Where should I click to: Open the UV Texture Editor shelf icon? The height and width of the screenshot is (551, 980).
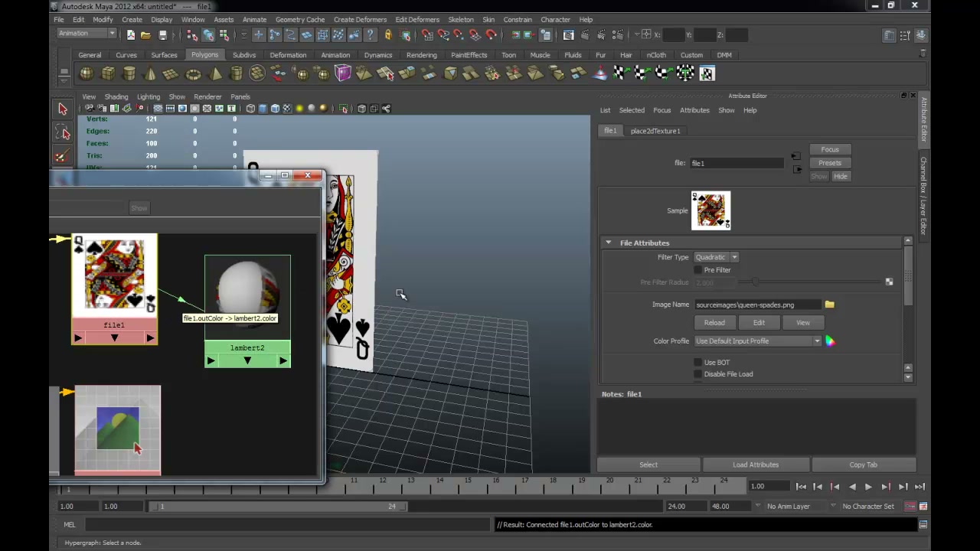tap(707, 73)
